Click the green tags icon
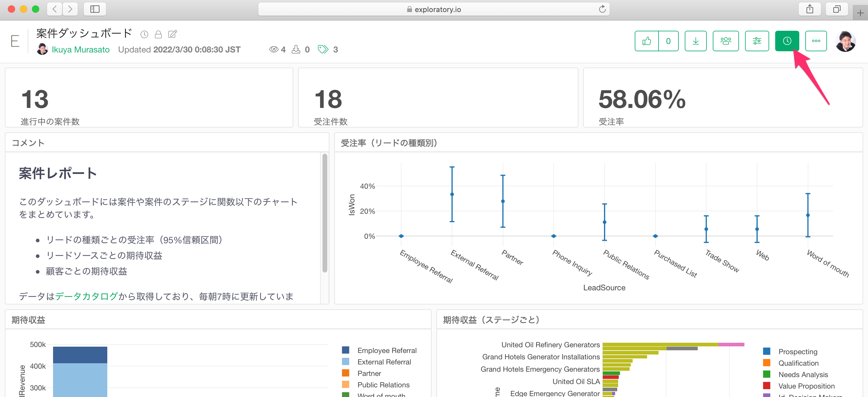The height and width of the screenshot is (397, 868). coord(323,49)
